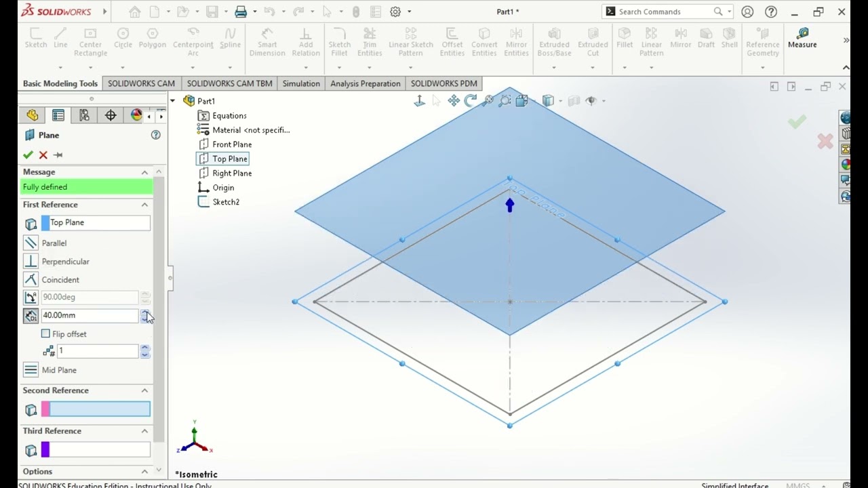Switch to Simulation tab
Viewport: 868px width, 488px height.
(301, 83)
